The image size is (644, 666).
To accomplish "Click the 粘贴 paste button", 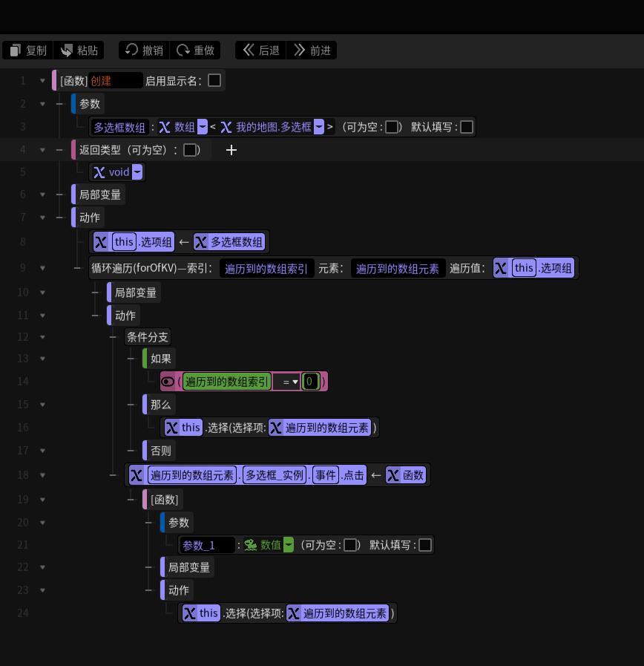I will click(x=79, y=50).
